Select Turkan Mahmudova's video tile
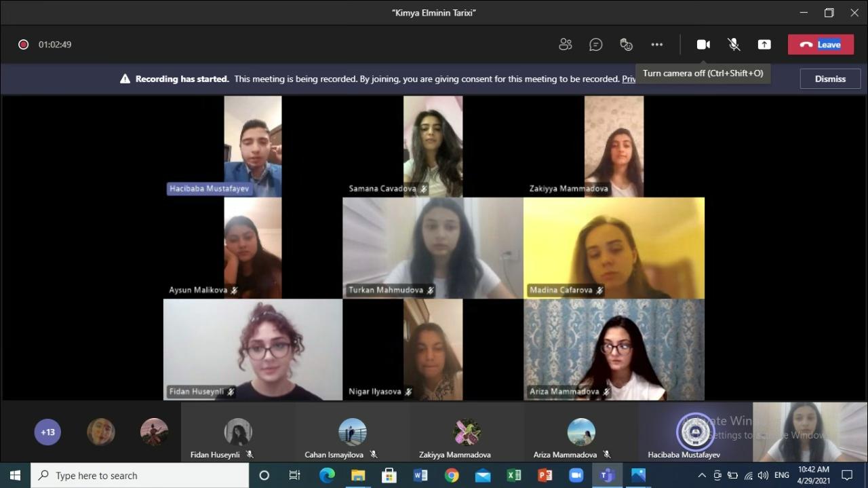868x488 pixels. (433, 248)
